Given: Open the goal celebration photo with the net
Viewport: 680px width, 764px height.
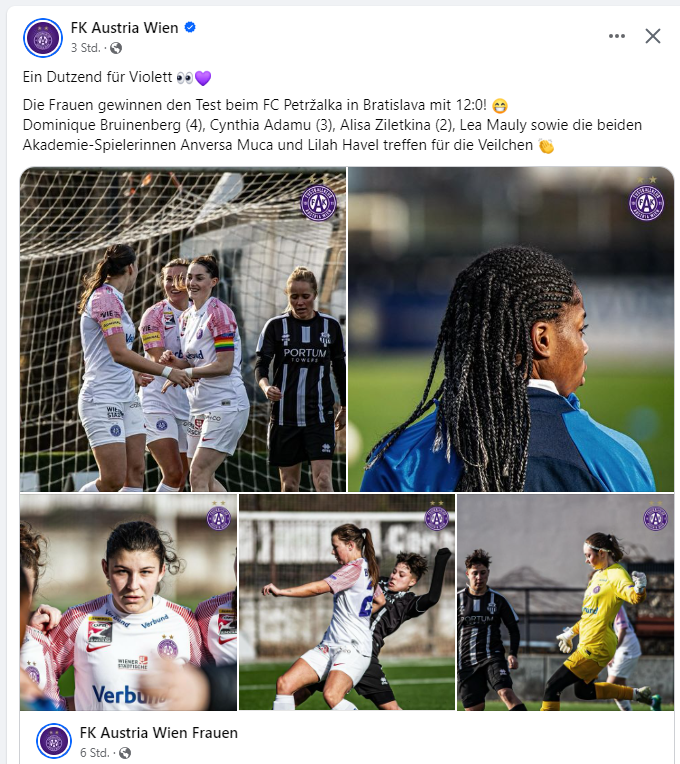Looking at the screenshot, I should coord(183,329).
